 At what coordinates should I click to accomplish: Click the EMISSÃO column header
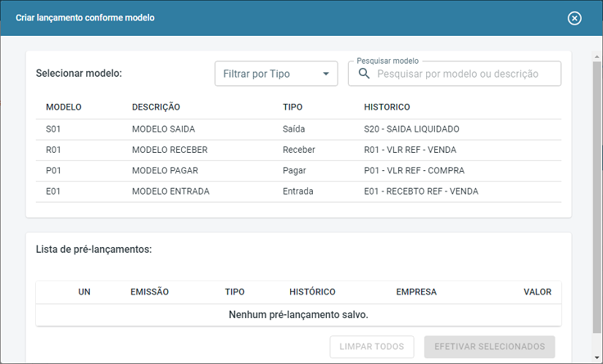pos(149,292)
